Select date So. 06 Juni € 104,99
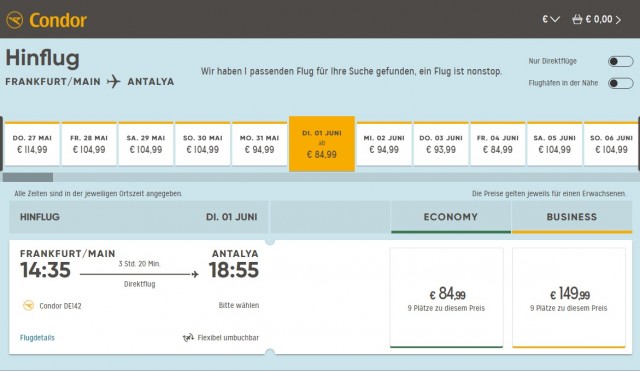The width and height of the screenshot is (640, 371). point(611,144)
